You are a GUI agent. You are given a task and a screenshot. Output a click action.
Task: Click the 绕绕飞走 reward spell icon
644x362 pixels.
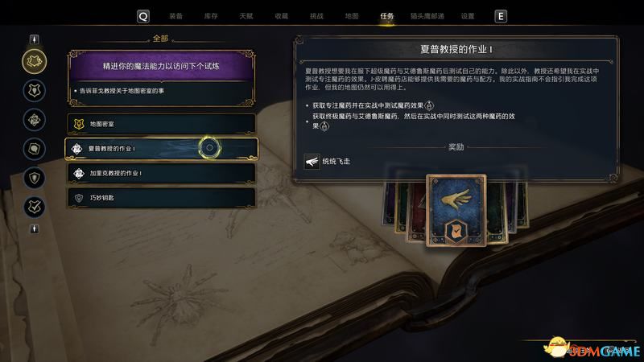pyautogui.click(x=312, y=162)
